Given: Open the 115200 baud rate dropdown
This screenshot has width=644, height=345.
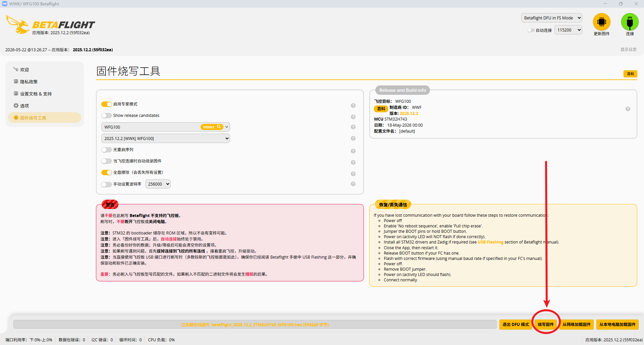Looking at the screenshot, I should [568, 30].
